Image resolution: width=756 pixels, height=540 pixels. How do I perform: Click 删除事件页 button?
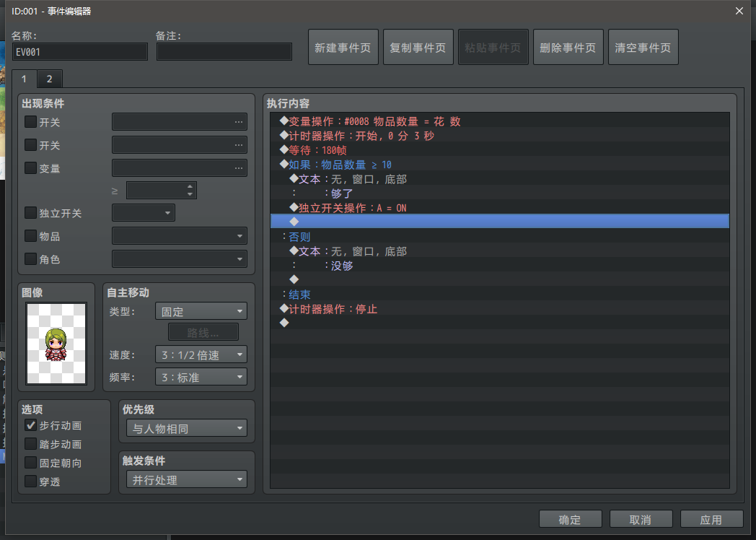coord(568,48)
